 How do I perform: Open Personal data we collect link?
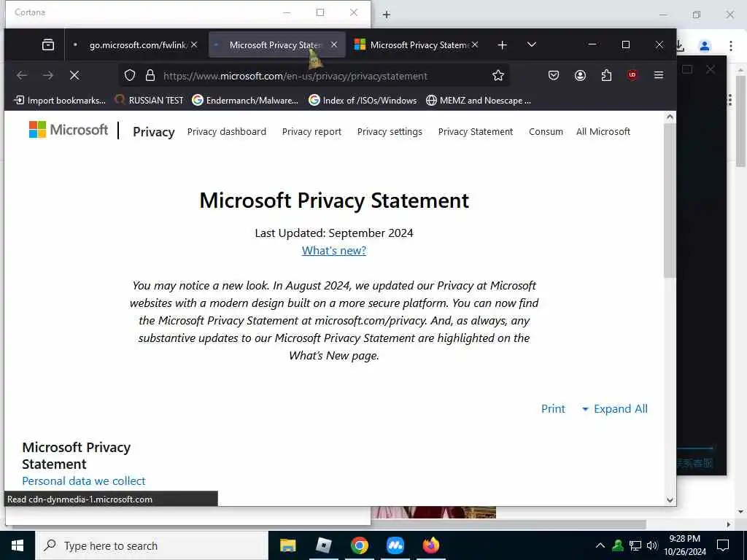pos(84,481)
